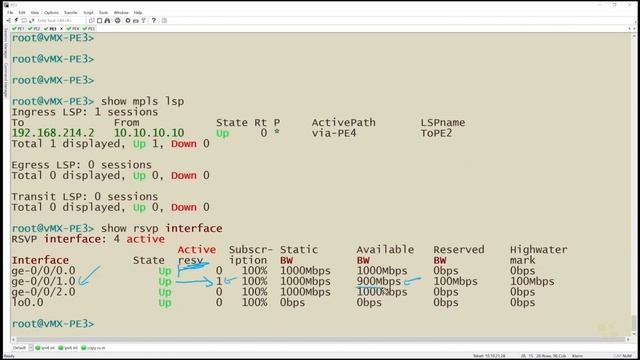Screen dimensions: 640x360
Task: Click the Enter host input field
Action: 60,20
